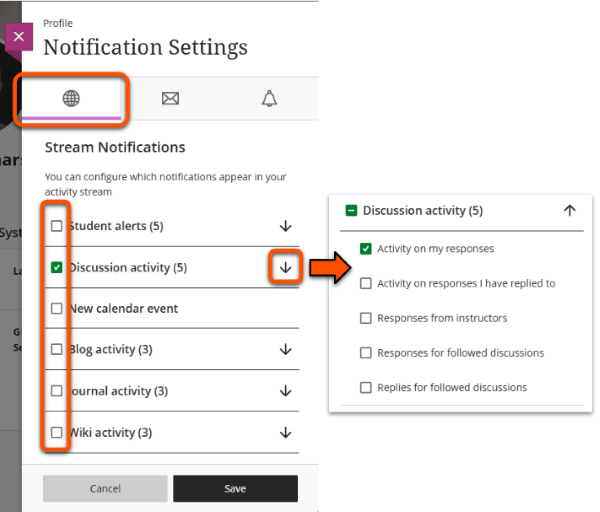Image resolution: width=600 pixels, height=512 pixels.
Task: Expand the Student alerts arrow
Action: 285,226
